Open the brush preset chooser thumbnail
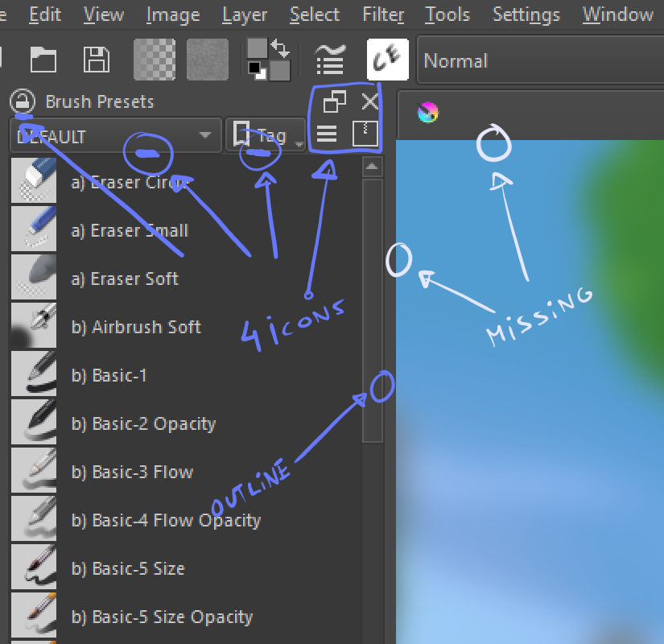The height and width of the screenshot is (644, 664). point(387,60)
